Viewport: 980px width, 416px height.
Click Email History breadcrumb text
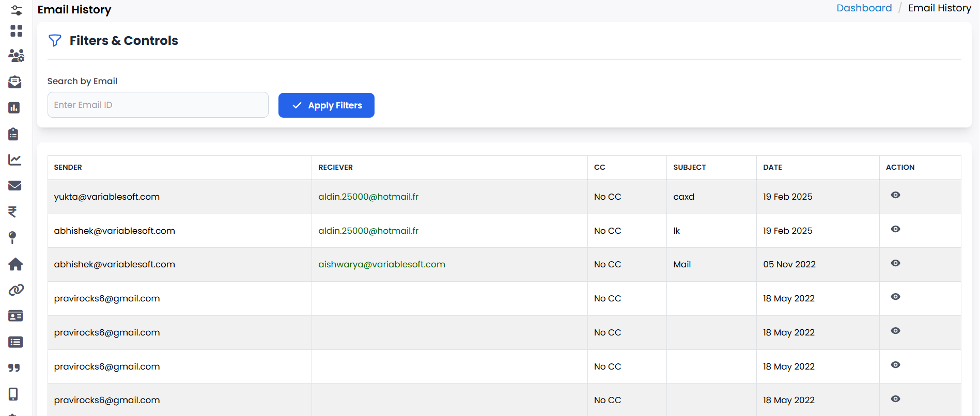pos(940,8)
